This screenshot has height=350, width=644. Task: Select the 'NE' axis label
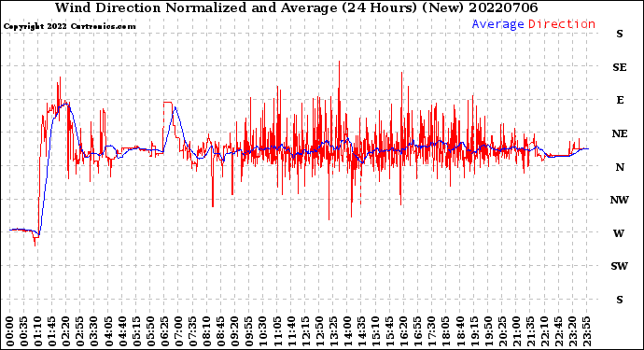[x=620, y=133]
